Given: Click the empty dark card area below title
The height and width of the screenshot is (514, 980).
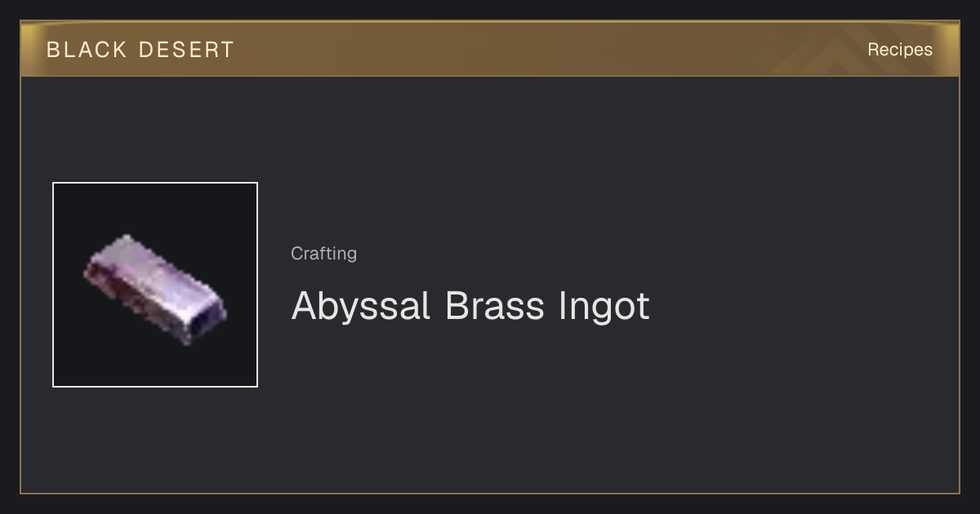Looking at the screenshot, I should pyautogui.click(x=490, y=416).
